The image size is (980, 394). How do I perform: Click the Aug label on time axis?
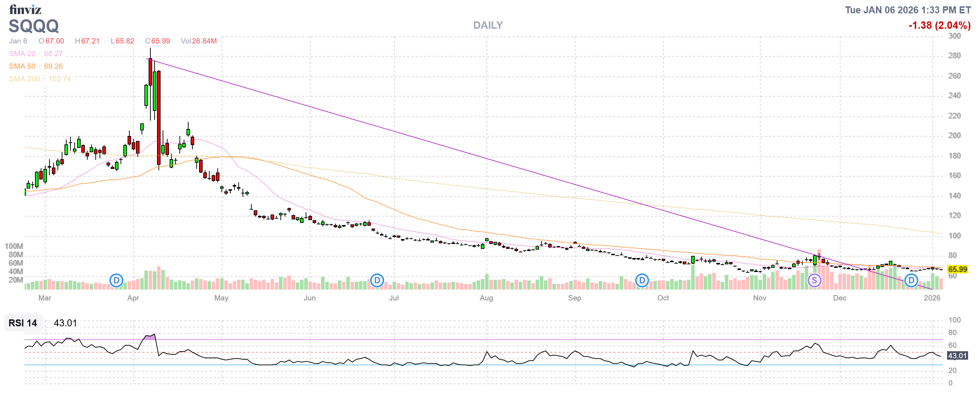tap(486, 298)
